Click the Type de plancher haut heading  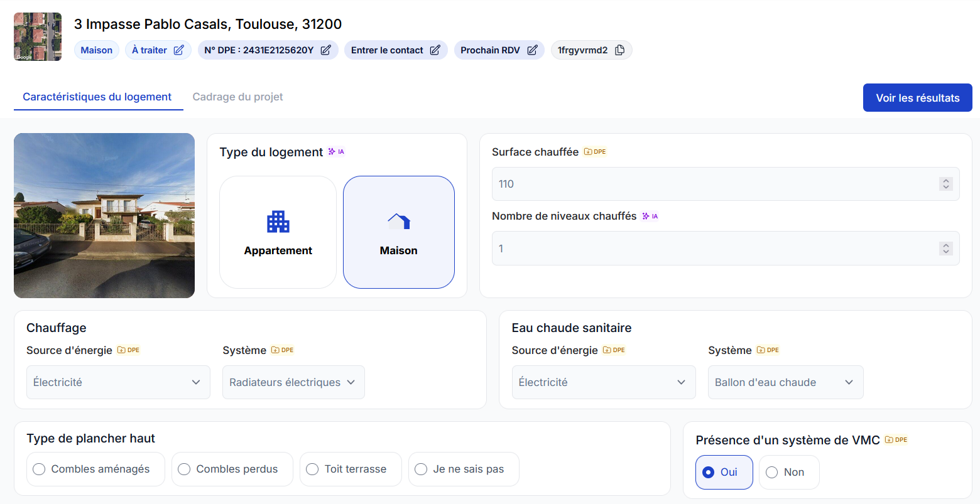coord(90,438)
